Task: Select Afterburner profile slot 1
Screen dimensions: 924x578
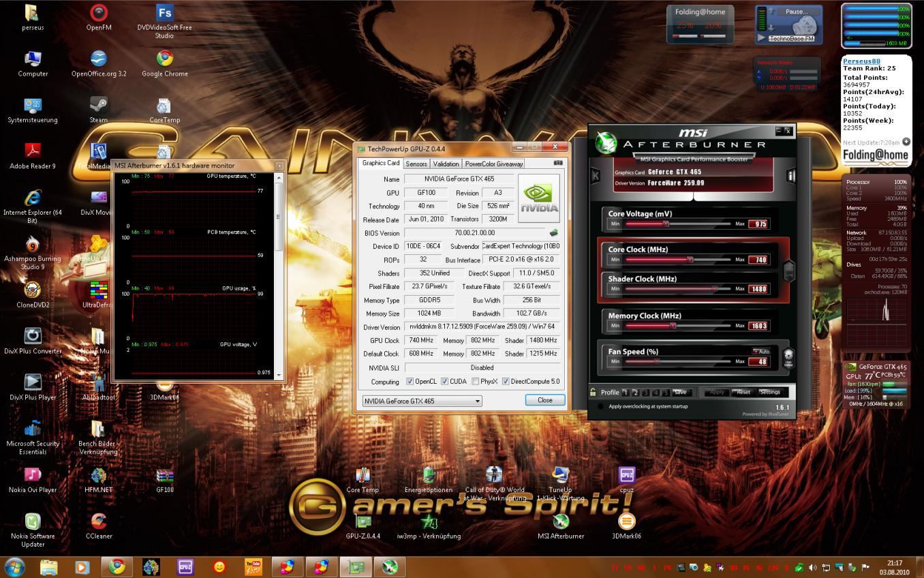Action: (626, 393)
